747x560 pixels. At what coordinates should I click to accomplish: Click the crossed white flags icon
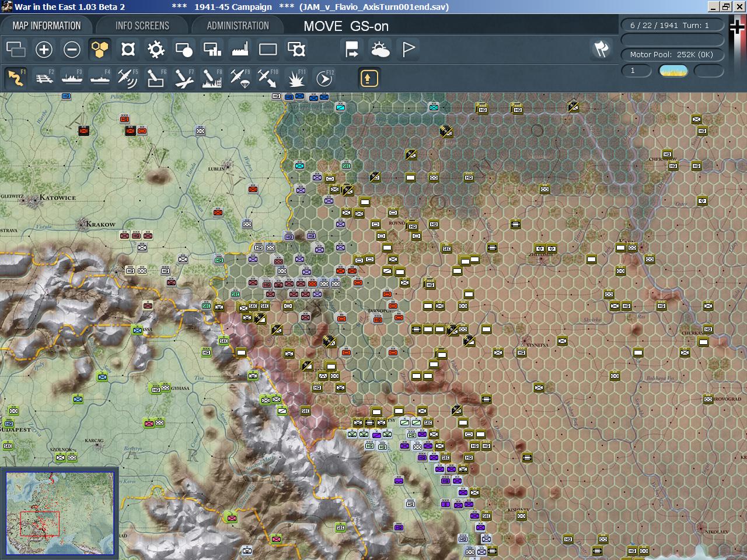click(601, 49)
